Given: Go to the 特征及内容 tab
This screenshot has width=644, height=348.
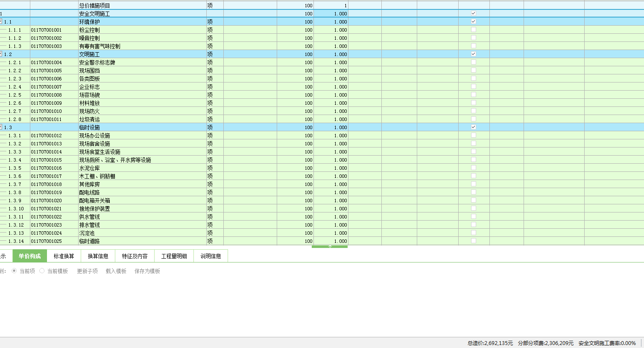Looking at the screenshot, I should (135, 256).
